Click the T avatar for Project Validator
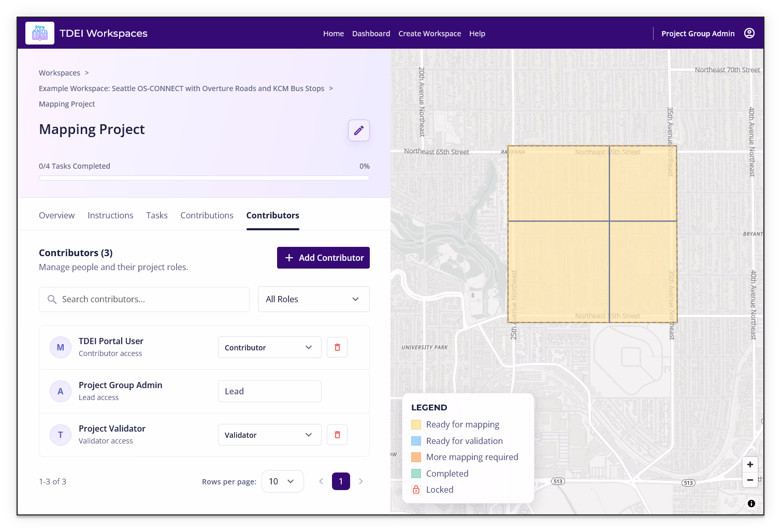781x532 pixels. pos(61,435)
